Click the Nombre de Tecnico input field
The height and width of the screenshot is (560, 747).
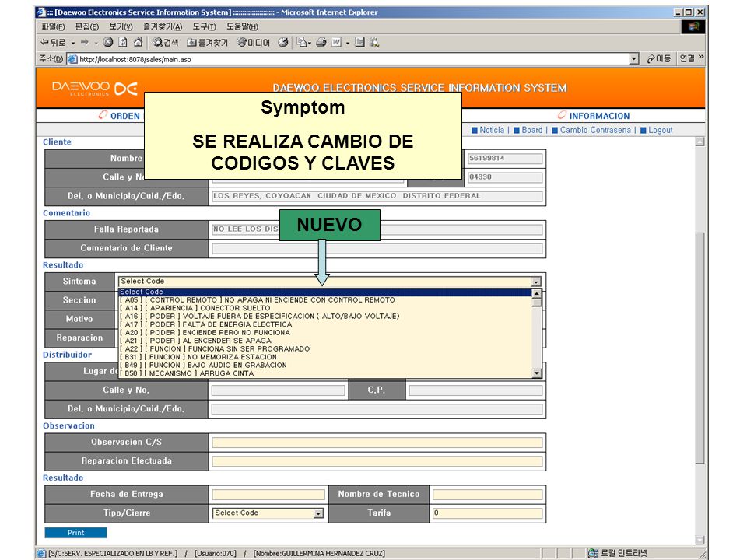[487, 495]
